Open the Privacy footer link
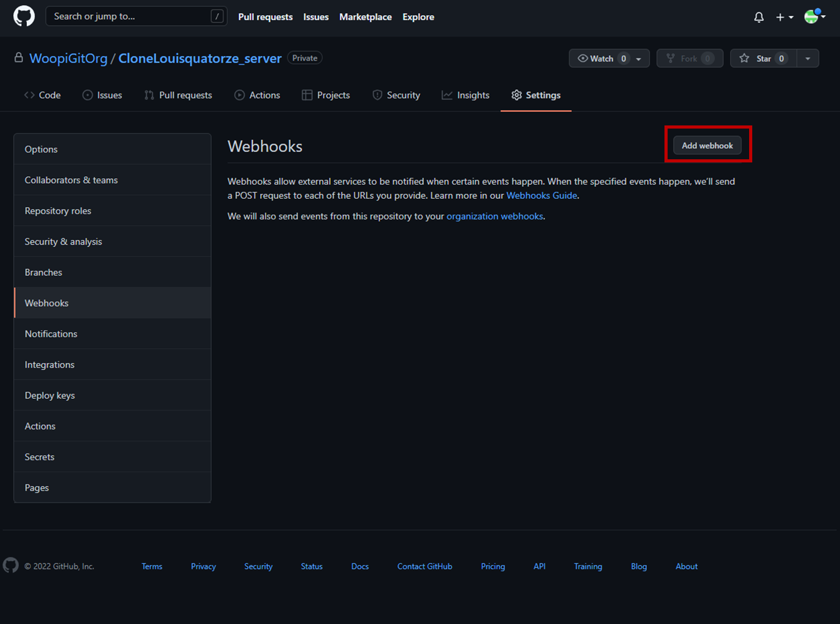The height and width of the screenshot is (624, 840). pos(203,566)
